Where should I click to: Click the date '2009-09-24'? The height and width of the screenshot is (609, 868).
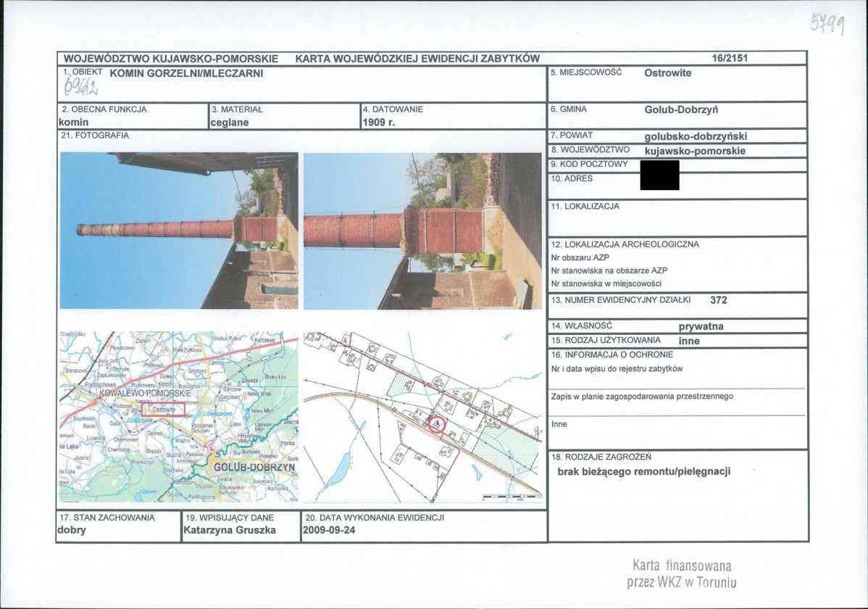329,530
